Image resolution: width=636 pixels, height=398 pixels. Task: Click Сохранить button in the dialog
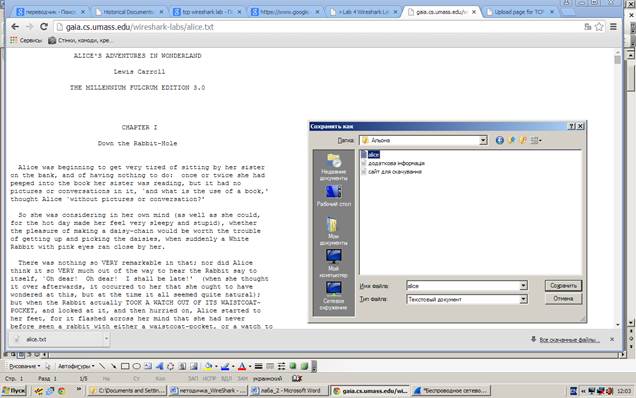click(563, 286)
